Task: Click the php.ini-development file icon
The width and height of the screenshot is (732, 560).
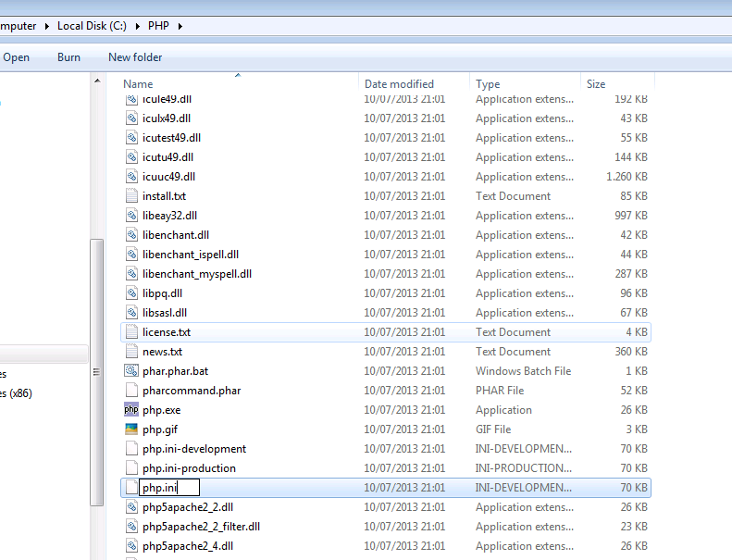Action: (131, 449)
